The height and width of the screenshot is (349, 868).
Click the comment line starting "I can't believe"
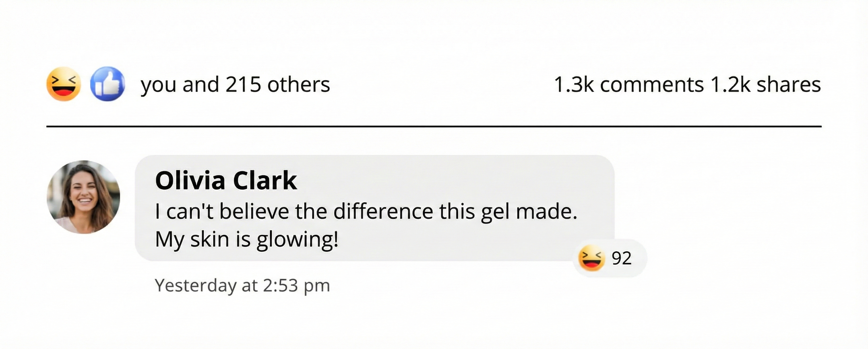click(x=366, y=212)
